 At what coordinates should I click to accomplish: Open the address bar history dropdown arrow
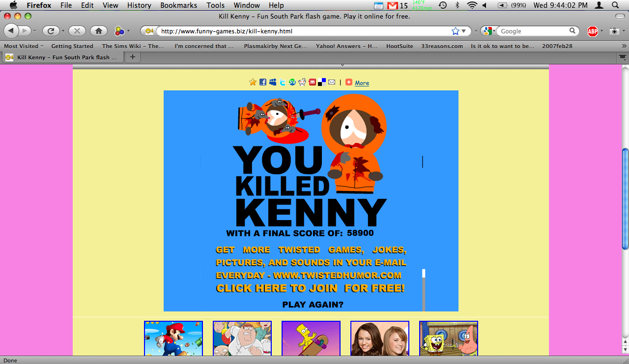[x=464, y=31]
